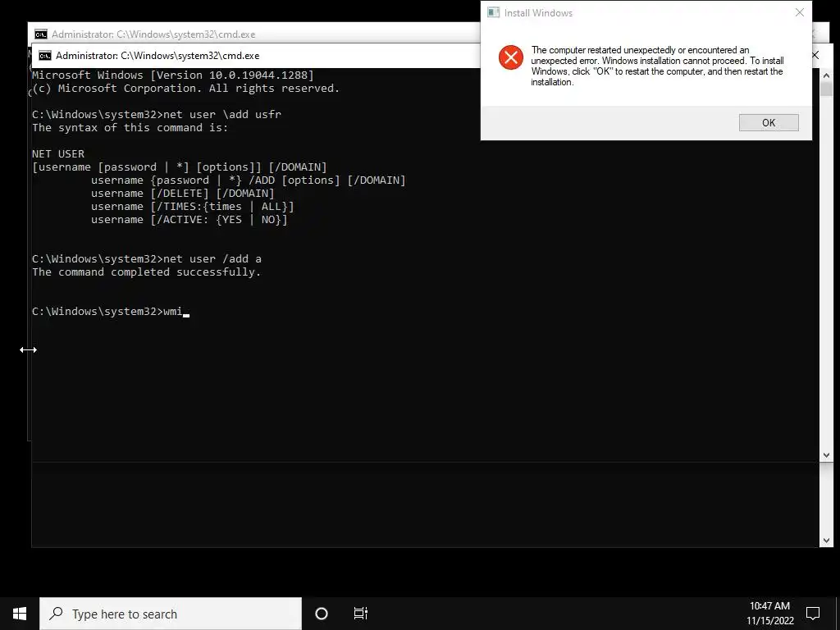The width and height of the screenshot is (840, 630).
Task: Click the back cmd.exe window icon
Action: [x=41, y=34]
